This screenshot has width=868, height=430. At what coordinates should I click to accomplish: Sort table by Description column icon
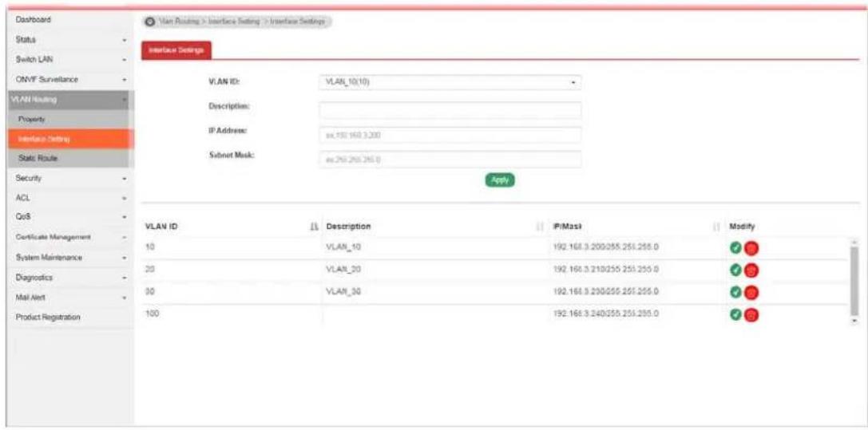click(x=540, y=227)
